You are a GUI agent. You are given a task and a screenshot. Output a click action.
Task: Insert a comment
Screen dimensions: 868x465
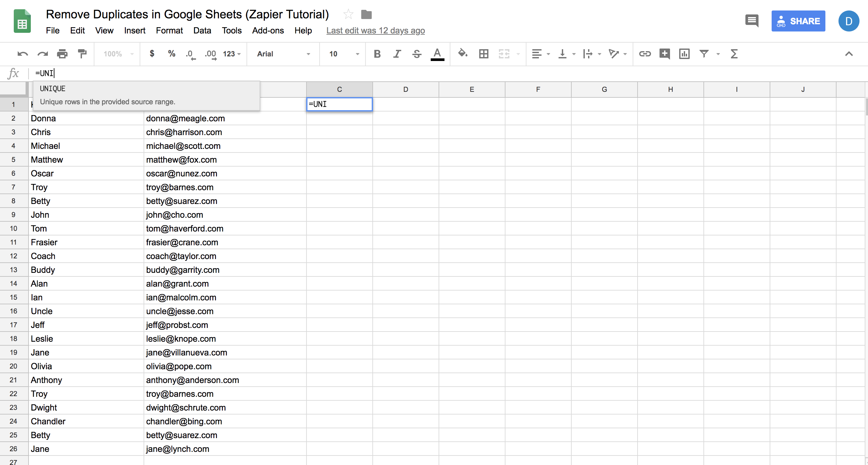click(x=664, y=54)
